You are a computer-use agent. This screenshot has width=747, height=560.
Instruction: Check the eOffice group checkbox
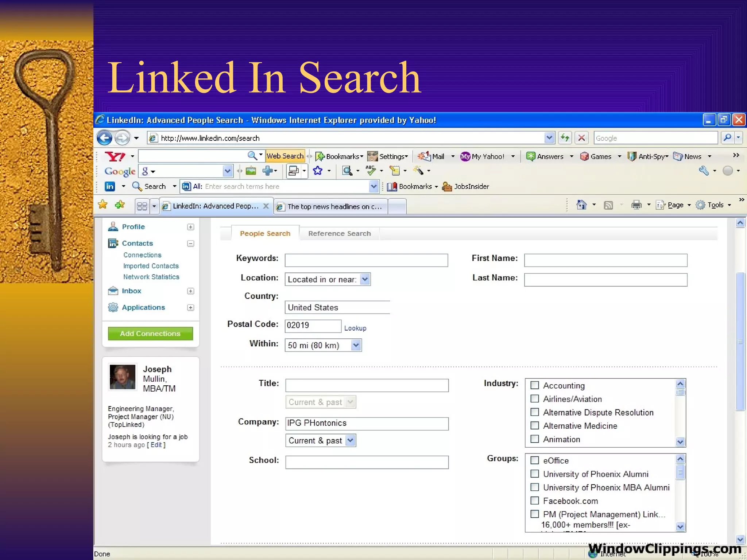pyautogui.click(x=535, y=460)
